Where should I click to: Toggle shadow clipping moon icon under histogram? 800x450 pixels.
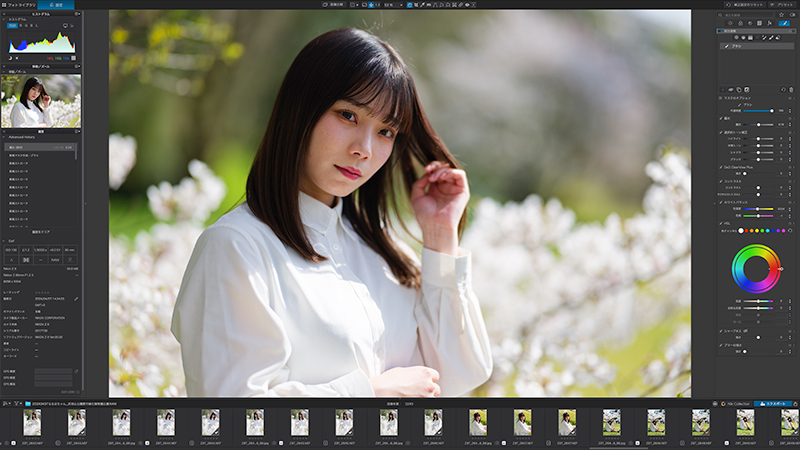[10, 58]
